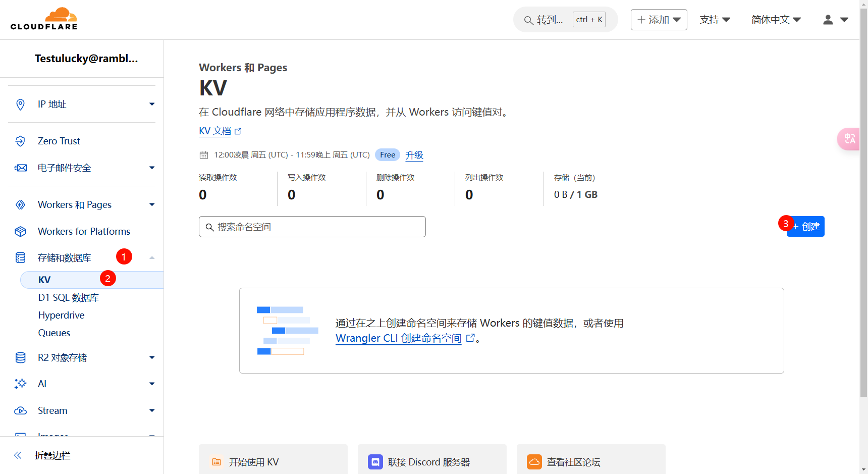The image size is (868, 474).
Task: Click the Workers for Platforms cube icon
Action: pyautogui.click(x=20, y=231)
